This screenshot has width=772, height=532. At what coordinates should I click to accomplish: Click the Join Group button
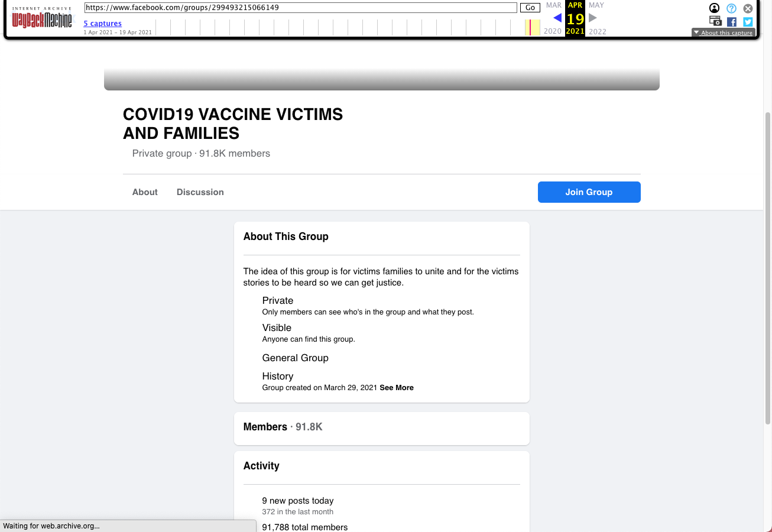589,192
